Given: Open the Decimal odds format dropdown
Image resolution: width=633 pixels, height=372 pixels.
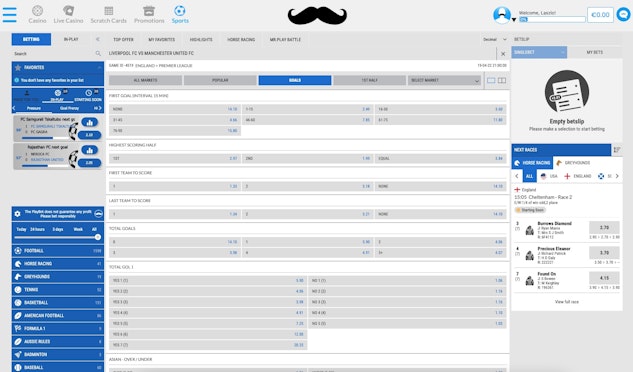Looking at the screenshot, I should [495, 40].
